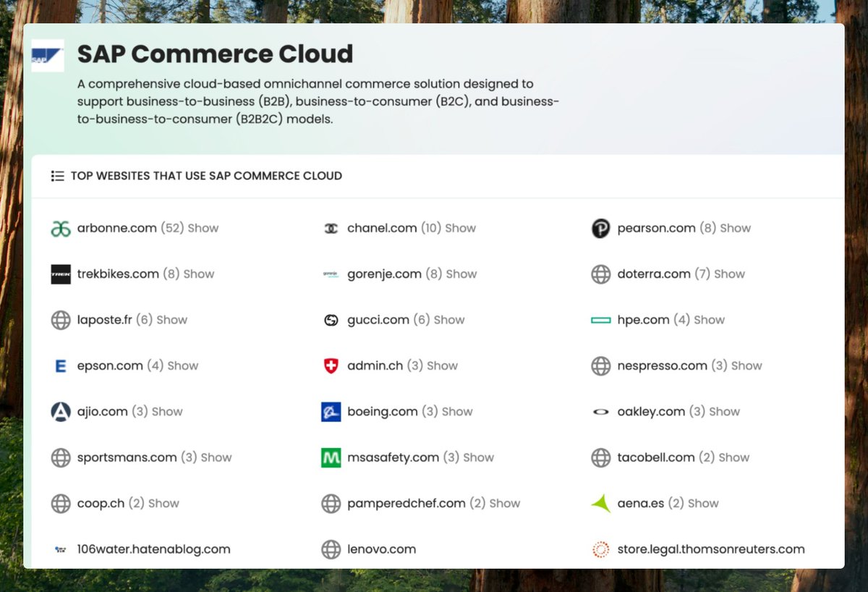Click the globe icon beside laposte.fr
868x592 pixels.
coord(61,320)
